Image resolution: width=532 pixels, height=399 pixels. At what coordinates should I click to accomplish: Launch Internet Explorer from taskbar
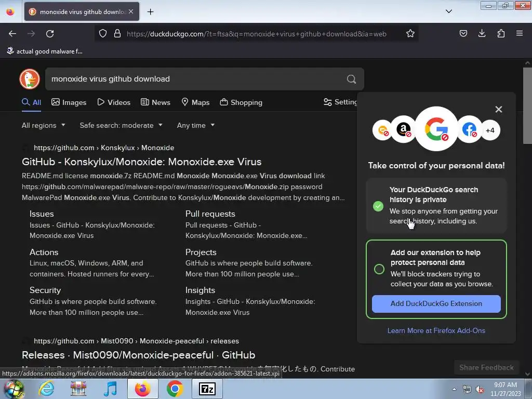pyautogui.click(x=46, y=389)
